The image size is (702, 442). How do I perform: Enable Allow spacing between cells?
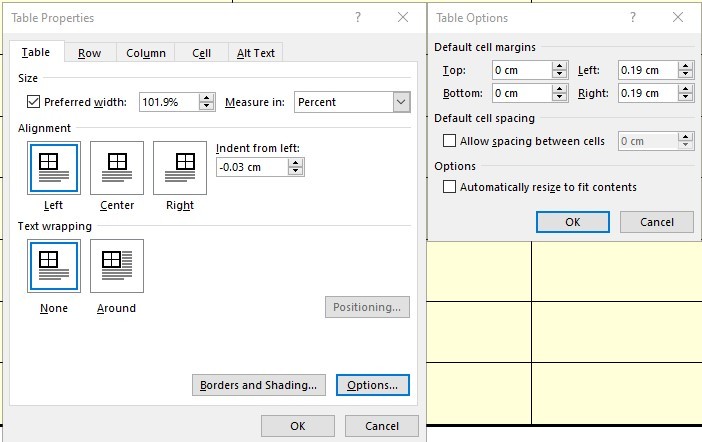click(x=449, y=141)
